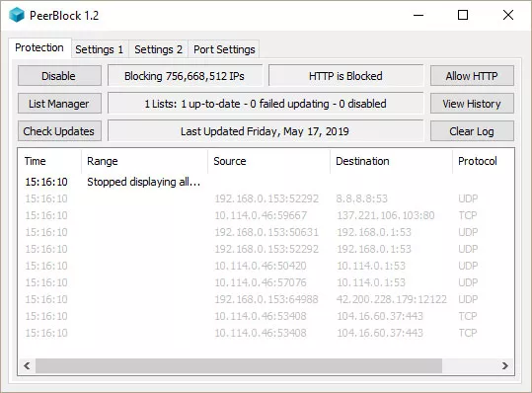Open the List Manager

coord(59,104)
